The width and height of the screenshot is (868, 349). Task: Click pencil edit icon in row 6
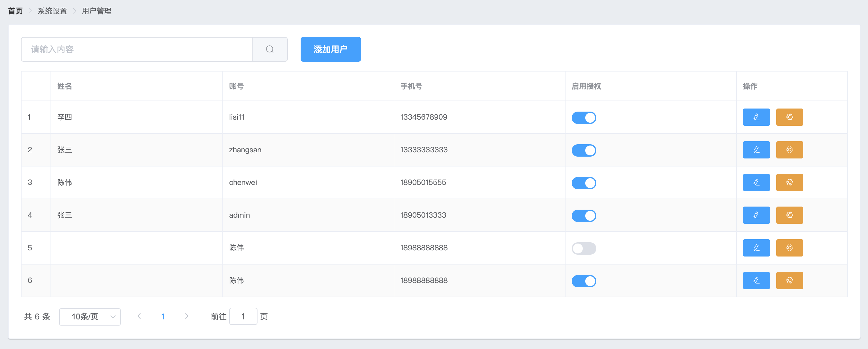point(756,281)
